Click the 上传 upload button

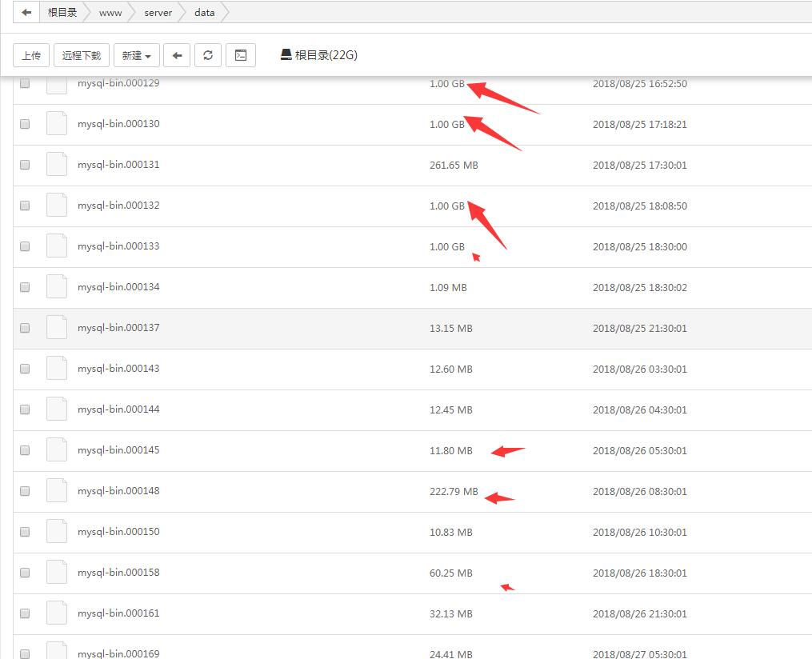coord(31,55)
